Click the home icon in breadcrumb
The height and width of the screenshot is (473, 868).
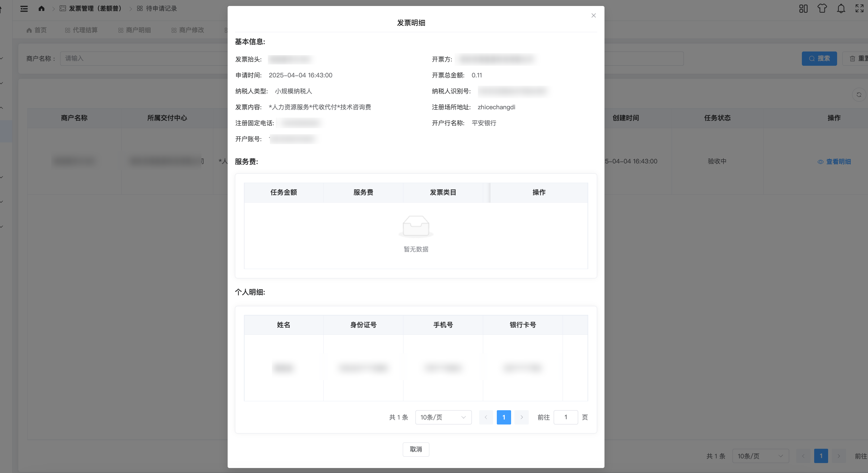[x=42, y=8]
